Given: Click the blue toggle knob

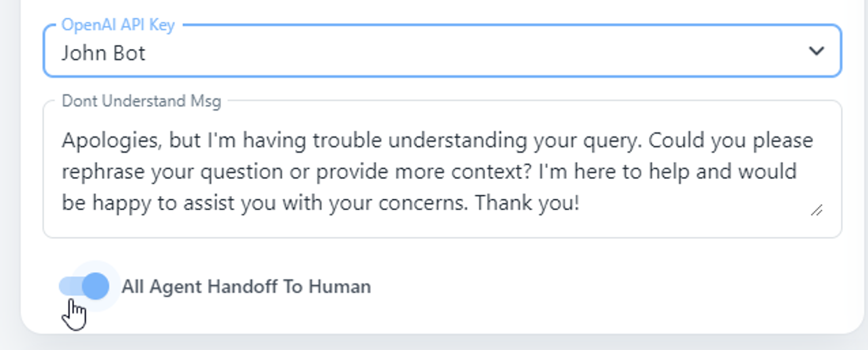Looking at the screenshot, I should click(x=97, y=286).
